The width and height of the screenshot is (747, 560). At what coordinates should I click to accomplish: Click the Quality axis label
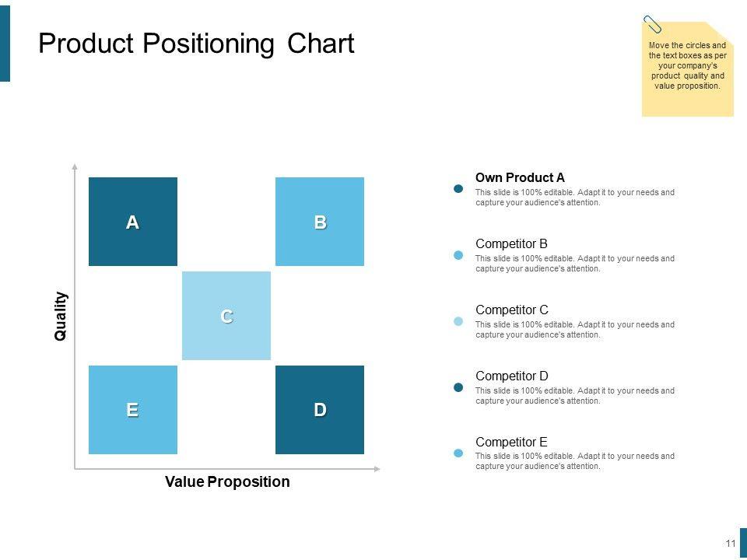tap(61, 316)
